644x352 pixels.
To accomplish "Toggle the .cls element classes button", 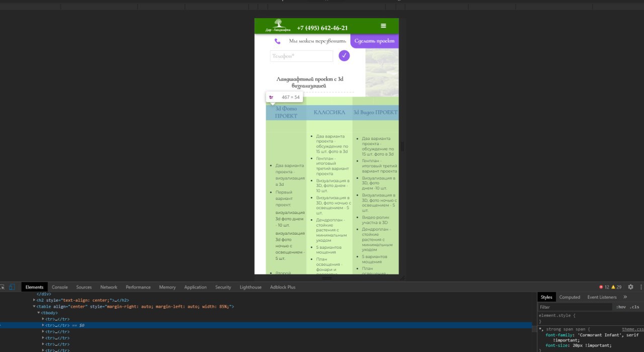I will (635, 307).
